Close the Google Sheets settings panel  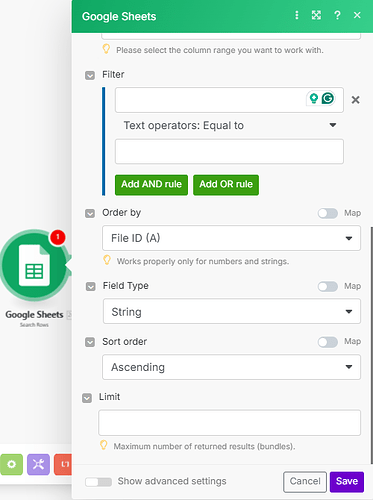coord(357,15)
